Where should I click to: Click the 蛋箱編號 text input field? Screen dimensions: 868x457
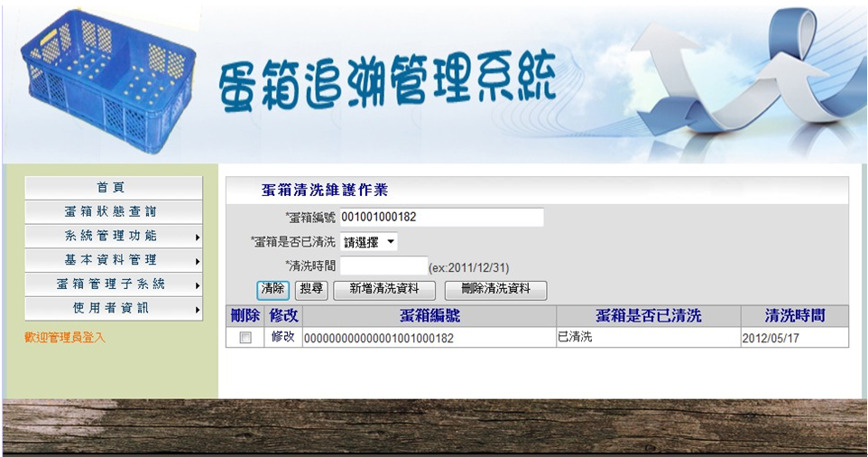coord(441,218)
